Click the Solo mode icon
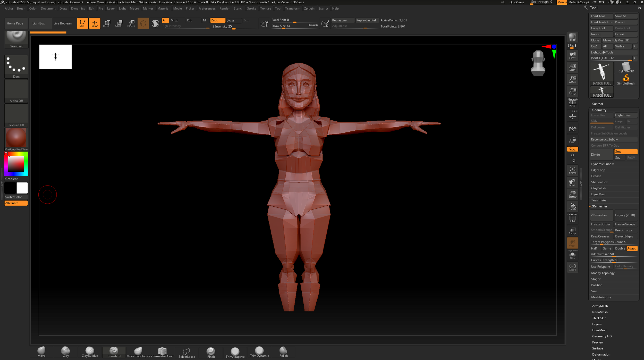This screenshot has height=360, width=644. tap(572, 255)
